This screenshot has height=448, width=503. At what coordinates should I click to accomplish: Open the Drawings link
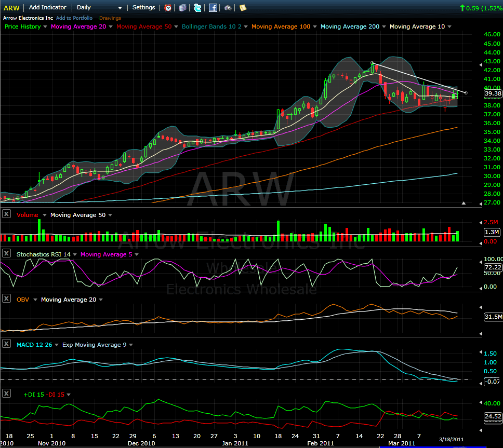[110, 18]
